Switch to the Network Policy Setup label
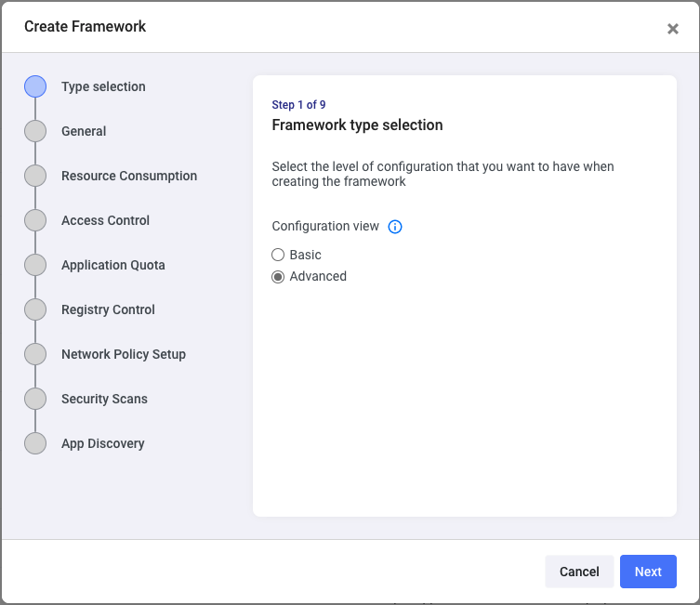The image size is (700, 605). [x=124, y=354]
